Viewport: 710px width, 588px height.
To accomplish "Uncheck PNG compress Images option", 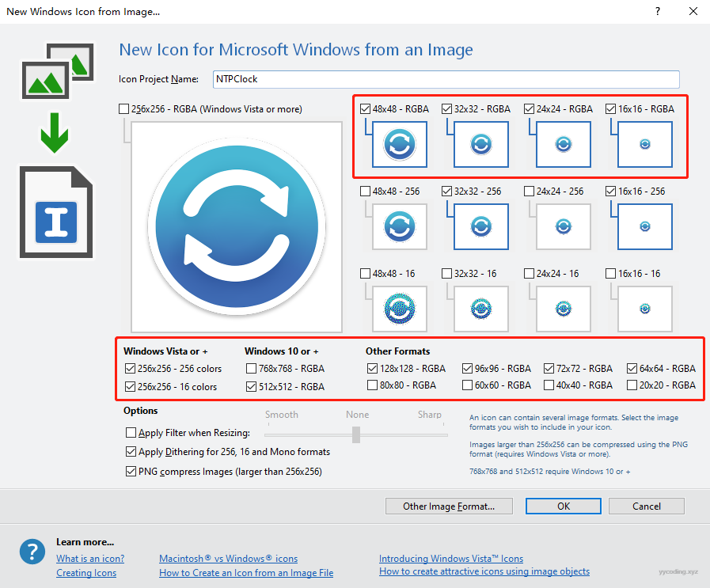I will click(x=131, y=472).
